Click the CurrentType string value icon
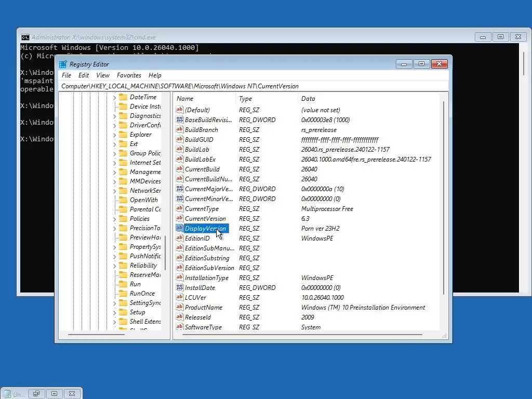The image size is (532, 399). [x=179, y=208]
